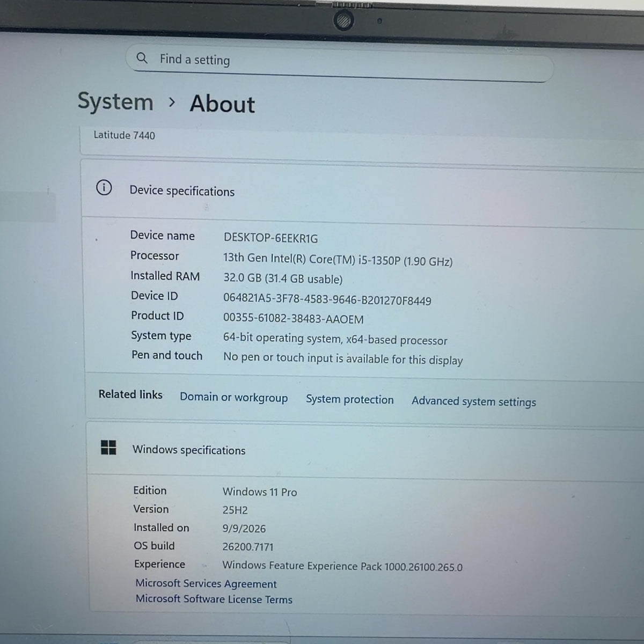Click the Product ID label
Image resolution: width=644 pixels, height=644 pixels.
[157, 316]
